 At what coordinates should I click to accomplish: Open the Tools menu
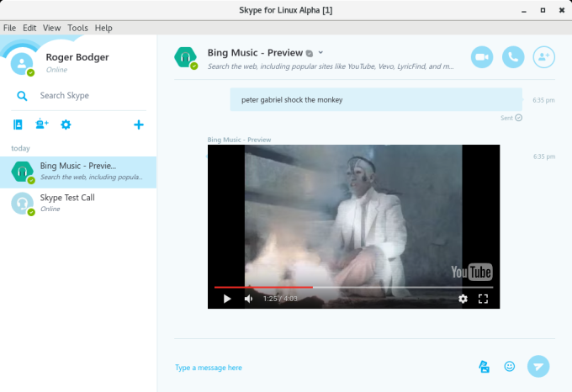point(77,28)
